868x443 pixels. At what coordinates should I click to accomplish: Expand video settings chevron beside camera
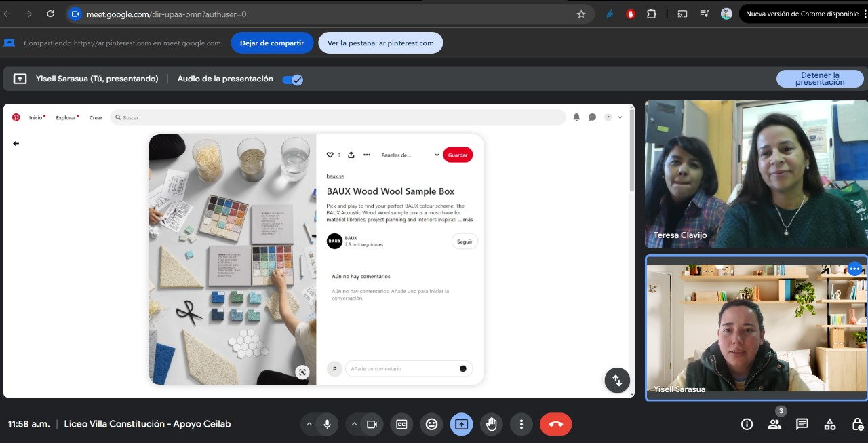tap(354, 424)
